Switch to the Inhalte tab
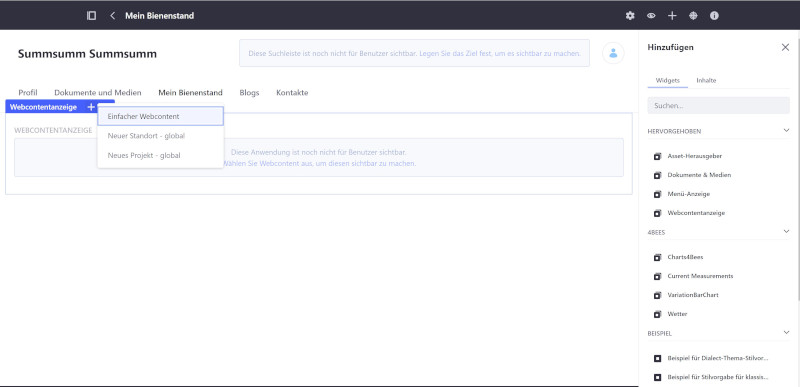Viewport: 800px width, 387px height. (x=706, y=81)
